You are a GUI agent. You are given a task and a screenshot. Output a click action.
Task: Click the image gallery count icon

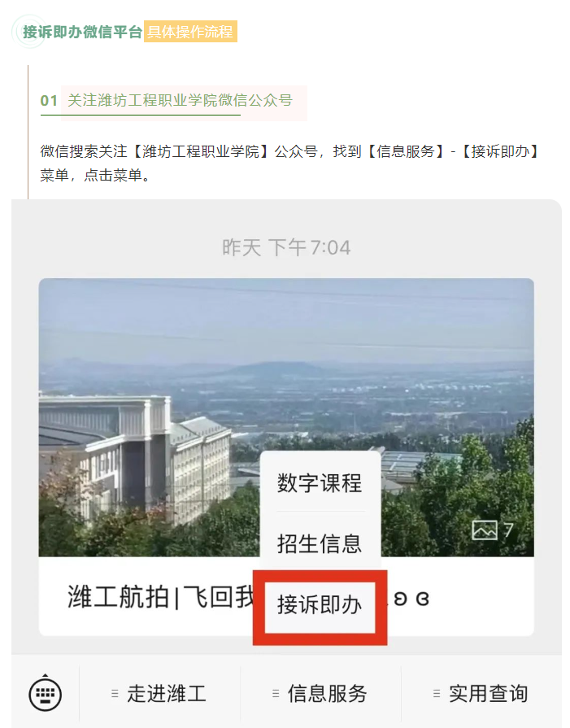coord(493,530)
